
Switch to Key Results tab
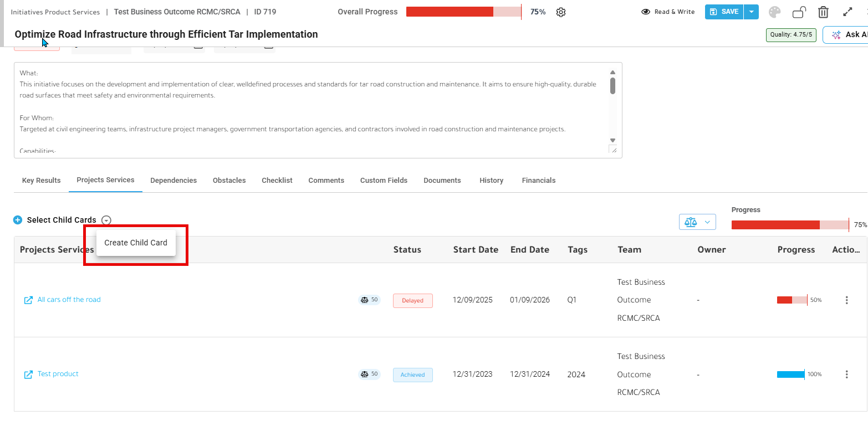pyautogui.click(x=42, y=181)
